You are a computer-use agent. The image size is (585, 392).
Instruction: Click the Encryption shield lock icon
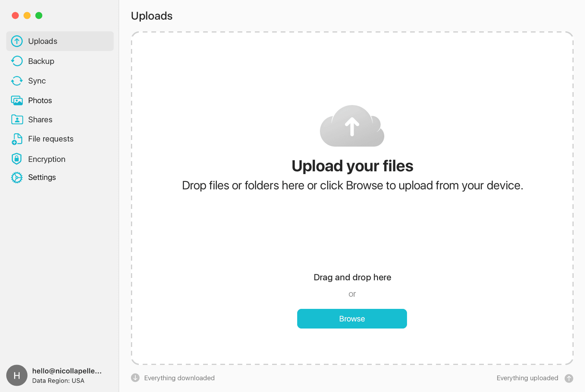pos(17,159)
